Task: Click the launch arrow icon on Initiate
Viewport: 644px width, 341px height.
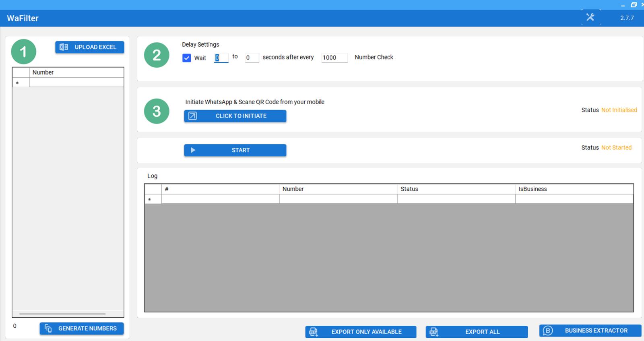Action: point(193,116)
